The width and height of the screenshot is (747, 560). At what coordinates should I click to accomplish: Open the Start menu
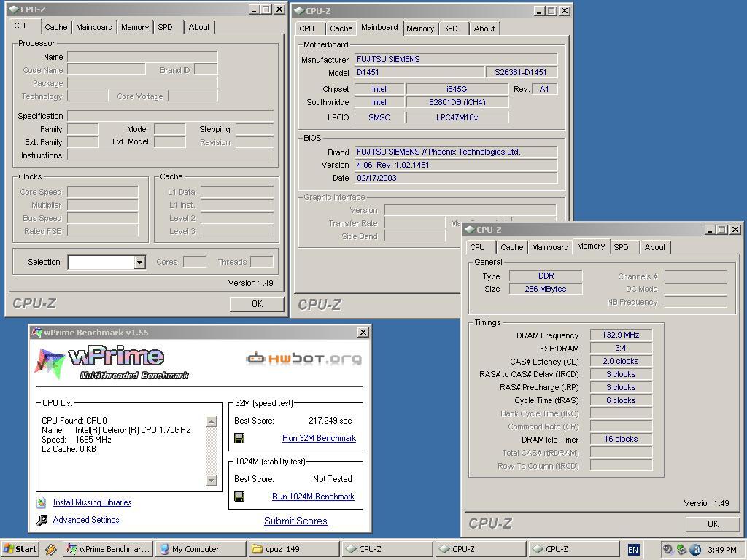coord(20,549)
